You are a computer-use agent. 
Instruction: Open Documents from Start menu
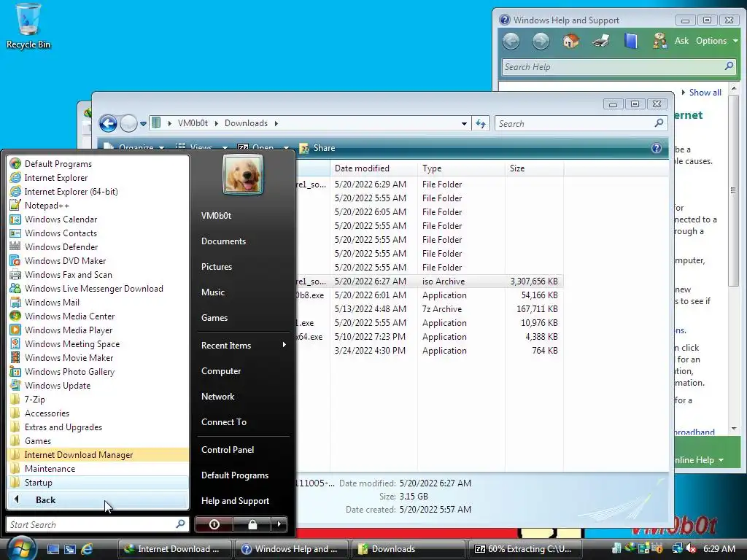tap(223, 241)
